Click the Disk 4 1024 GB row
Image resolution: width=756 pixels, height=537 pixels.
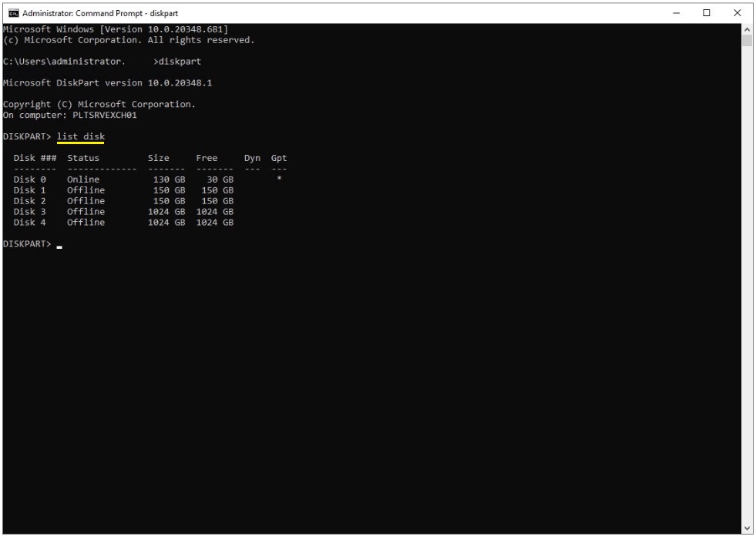[x=123, y=222]
